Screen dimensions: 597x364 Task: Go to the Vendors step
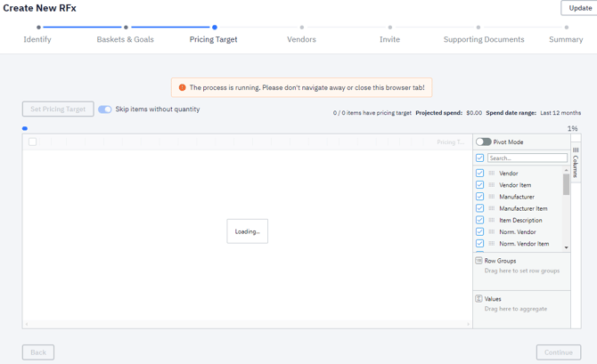click(x=301, y=39)
